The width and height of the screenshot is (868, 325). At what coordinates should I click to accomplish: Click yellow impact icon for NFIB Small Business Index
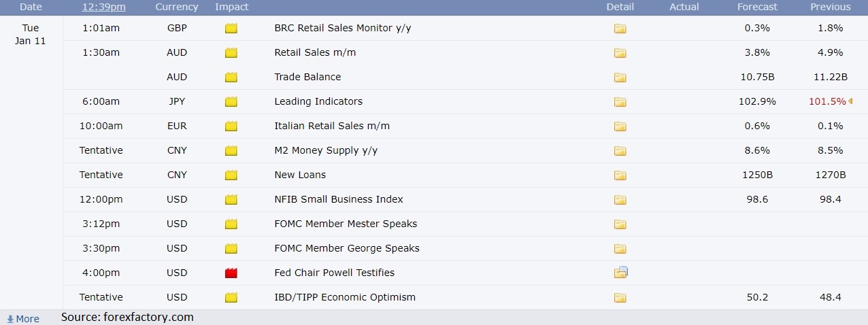pyautogui.click(x=231, y=200)
